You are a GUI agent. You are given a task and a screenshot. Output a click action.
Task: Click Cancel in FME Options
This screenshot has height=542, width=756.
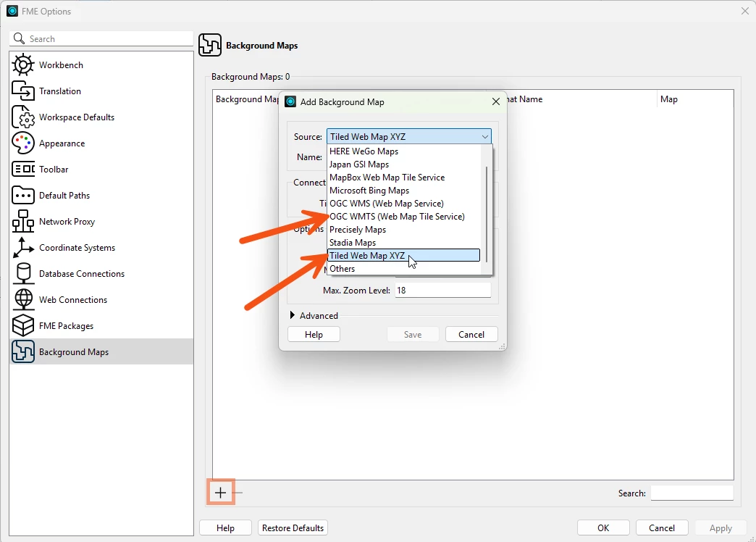coord(662,528)
